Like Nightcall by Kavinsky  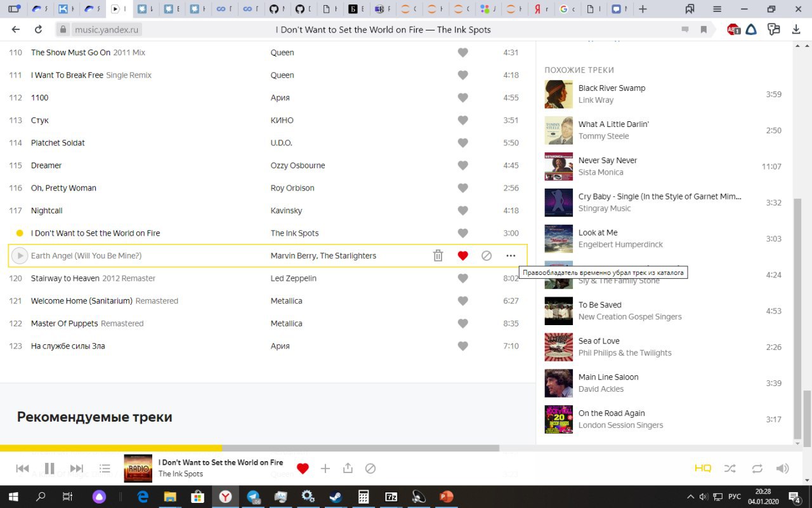coord(462,210)
